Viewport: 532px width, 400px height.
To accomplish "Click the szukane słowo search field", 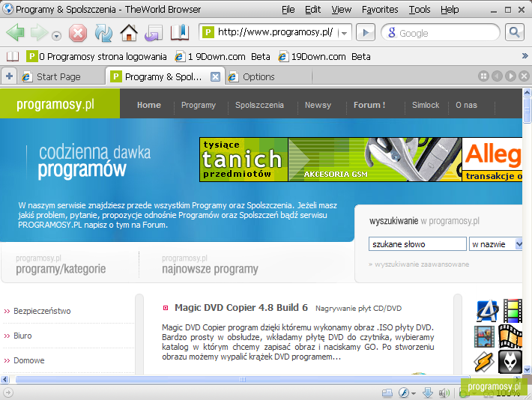I will 417,244.
